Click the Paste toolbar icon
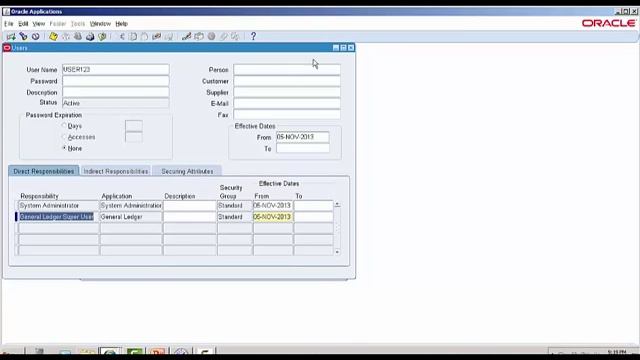This screenshot has height=360, width=640. (x=144, y=37)
